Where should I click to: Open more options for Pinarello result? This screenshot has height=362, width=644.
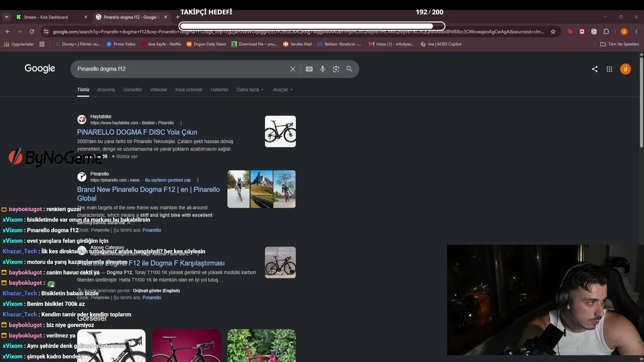pos(198,180)
